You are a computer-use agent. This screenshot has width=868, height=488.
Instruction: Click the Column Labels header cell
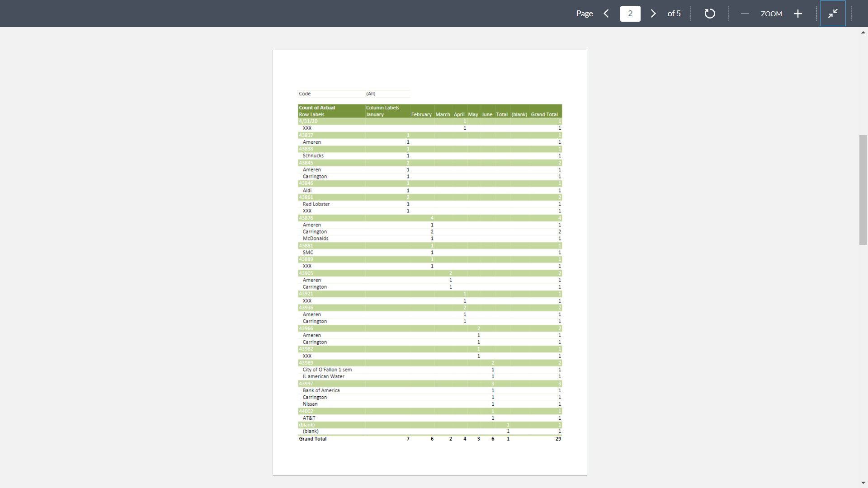[382, 108]
